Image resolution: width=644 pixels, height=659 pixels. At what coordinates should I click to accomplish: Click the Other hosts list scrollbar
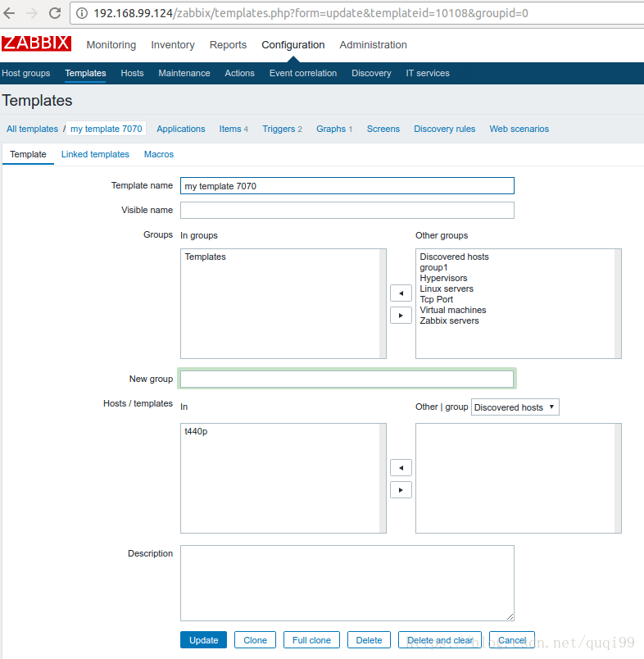coord(618,479)
